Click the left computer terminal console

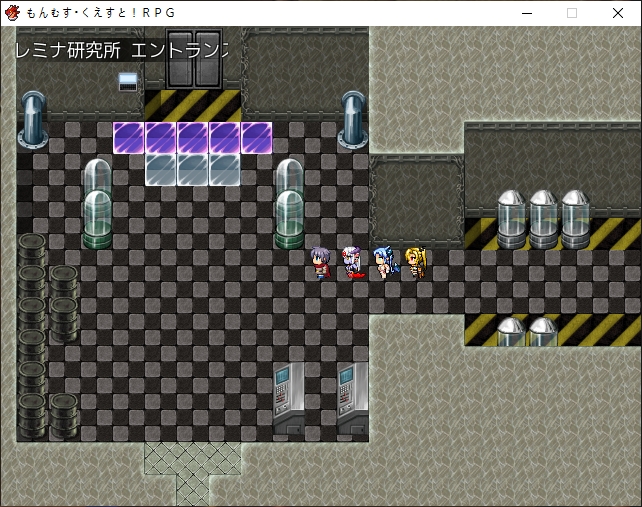coord(289,398)
